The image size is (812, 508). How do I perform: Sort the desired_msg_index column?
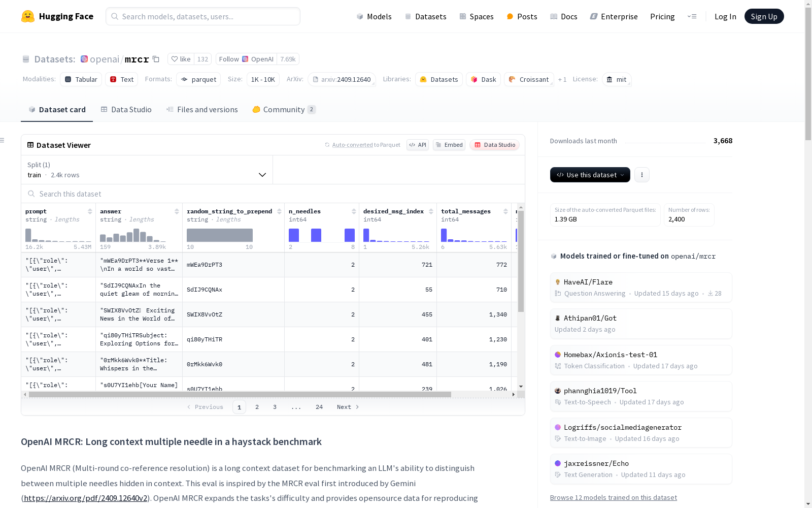431,211
